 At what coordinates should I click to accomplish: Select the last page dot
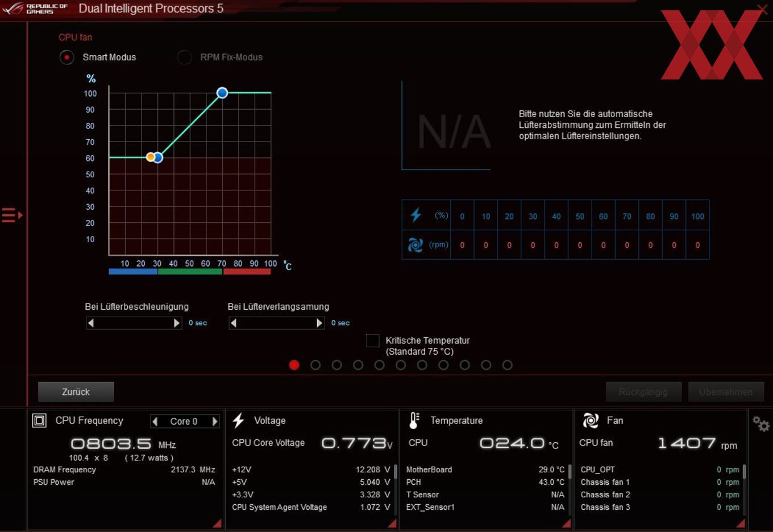(508, 365)
